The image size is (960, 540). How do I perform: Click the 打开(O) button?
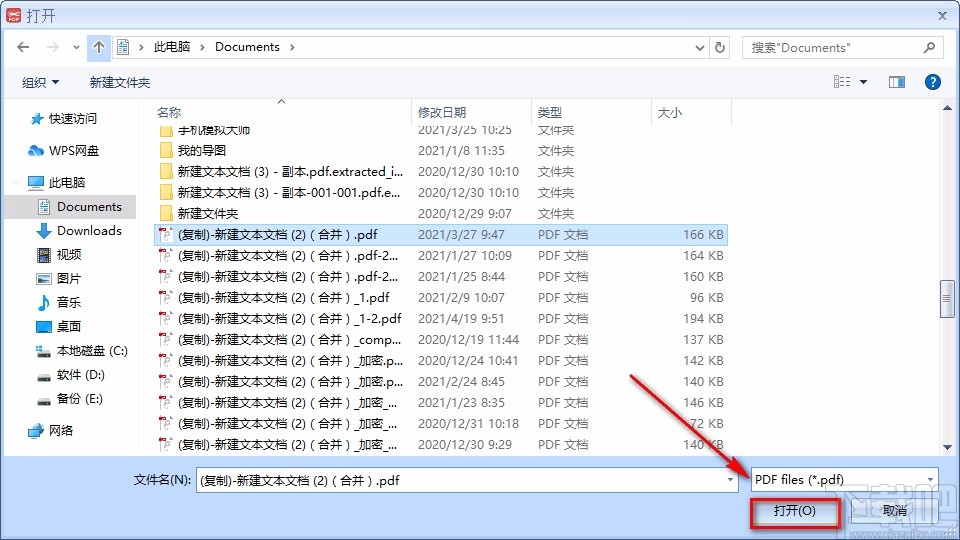tap(795, 511)
